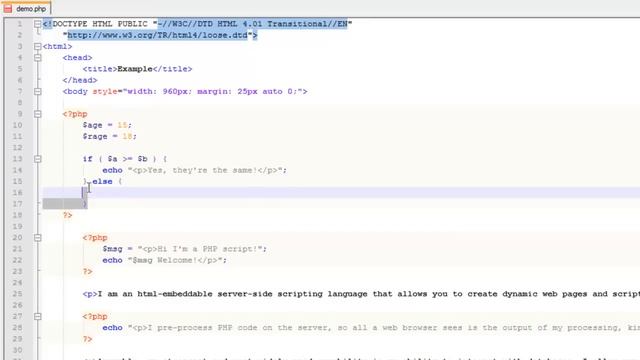Click the "Hi I'm a PHP script!" string
The width and height of the screenshot is (640, 360).
coord(200,249)
